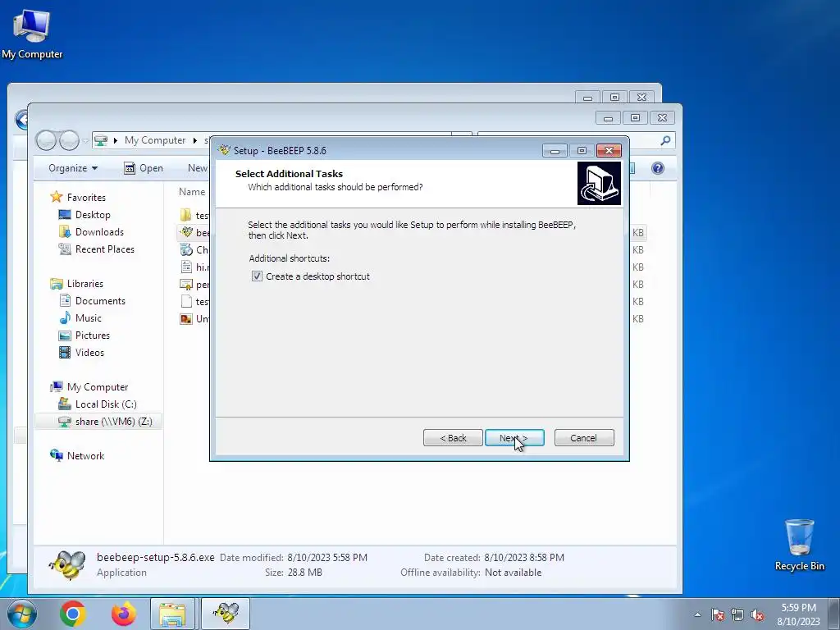
Task: Click My Computer breadcrumb in address bar
Action: (155, 140)
